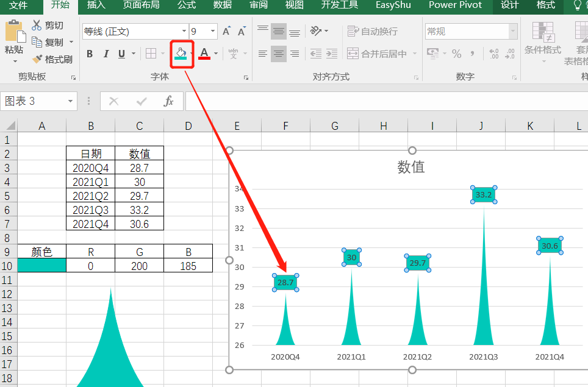This screenshot has width=588, height=387.
Task: Switch to the Formulas (公式) tab
Action: tap(187, 5)
